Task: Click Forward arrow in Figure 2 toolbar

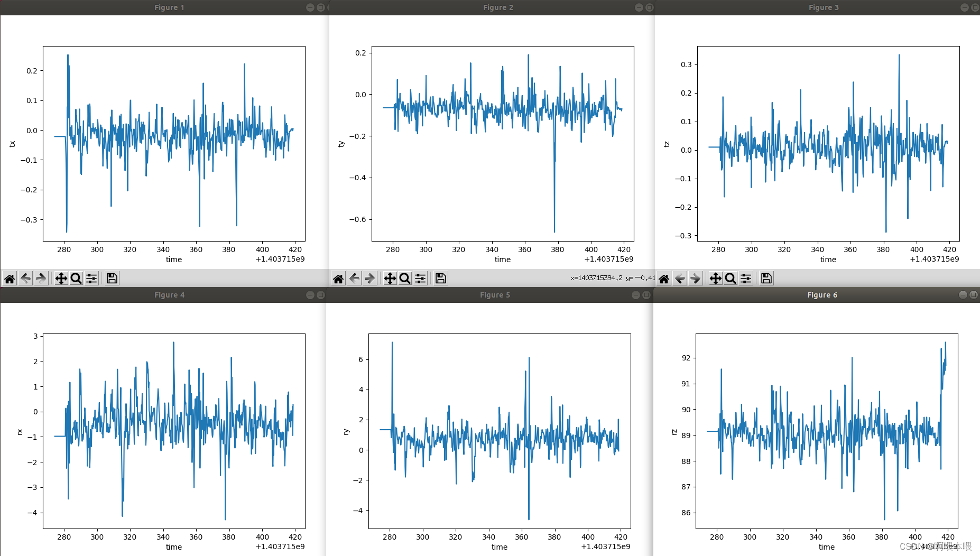Action: 369,279
